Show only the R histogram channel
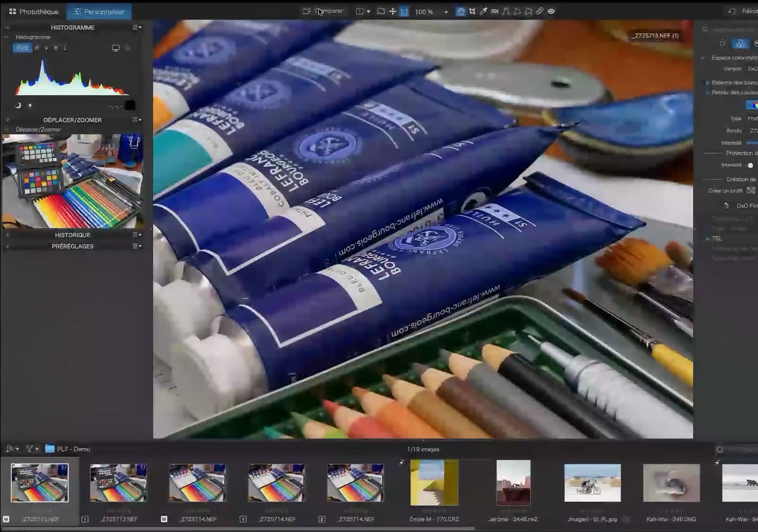This screenshot has width=758, height=532. 37,48
